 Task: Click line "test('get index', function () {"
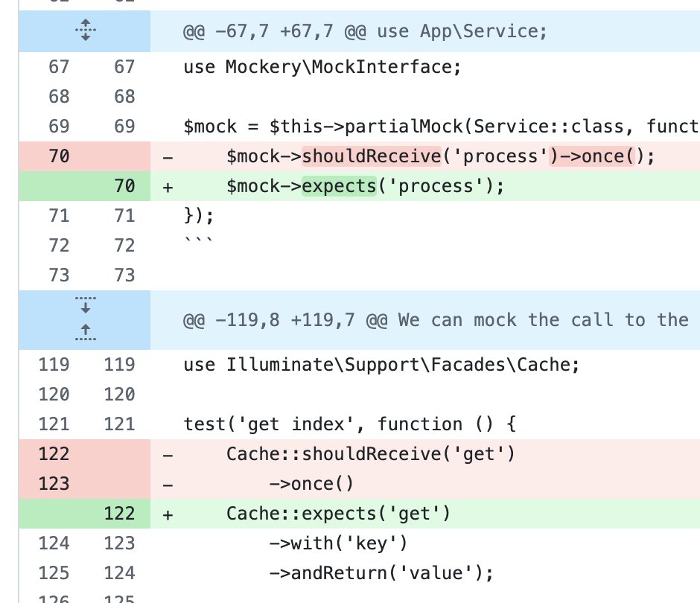(x=349, y=424)
